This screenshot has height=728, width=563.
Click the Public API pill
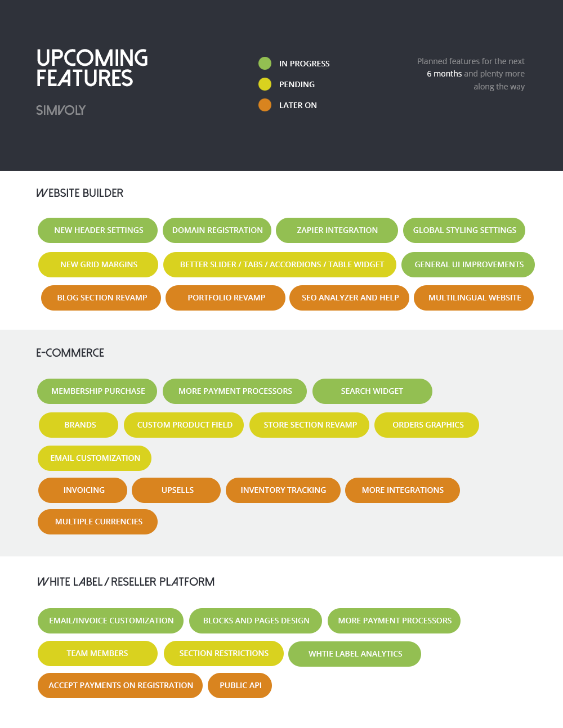tap(240, 685)
